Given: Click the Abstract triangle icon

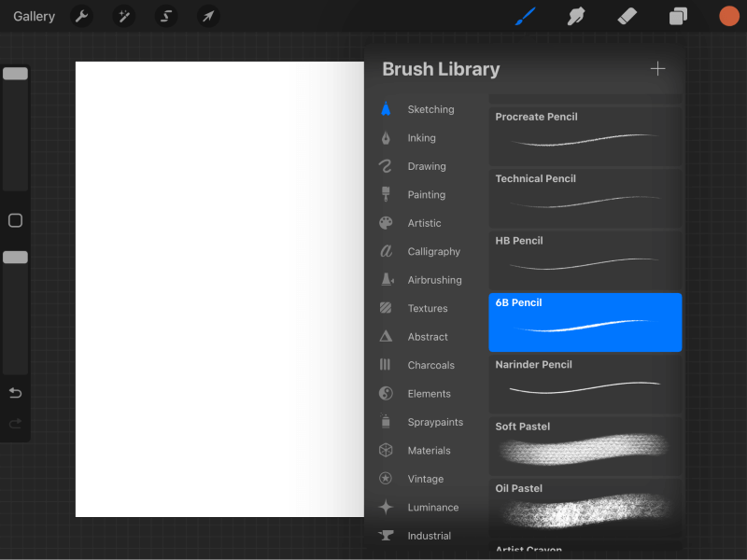Looking at the screenshot, I should 386,336.
